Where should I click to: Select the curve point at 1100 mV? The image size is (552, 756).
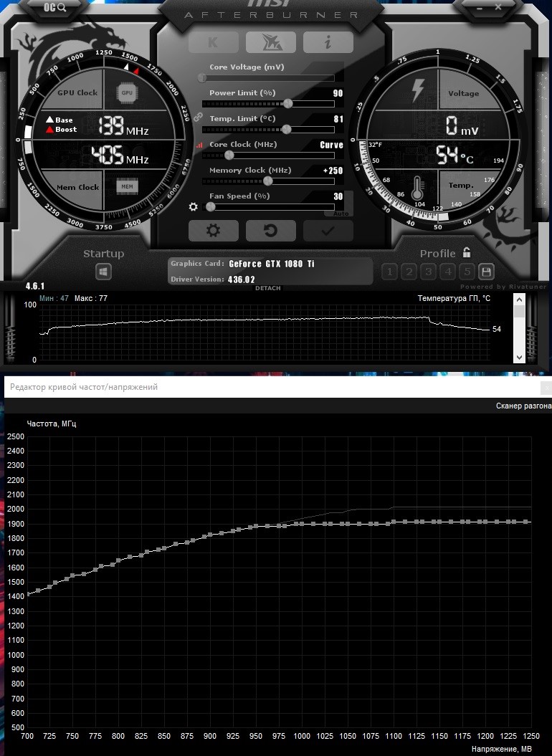click(394, 522)
